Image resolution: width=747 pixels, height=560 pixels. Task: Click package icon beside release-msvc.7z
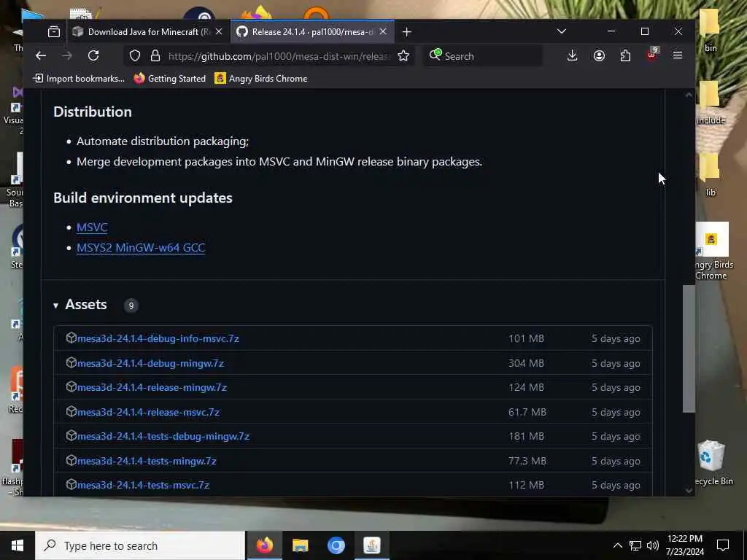pyautogui.click(x=71, y=411)
